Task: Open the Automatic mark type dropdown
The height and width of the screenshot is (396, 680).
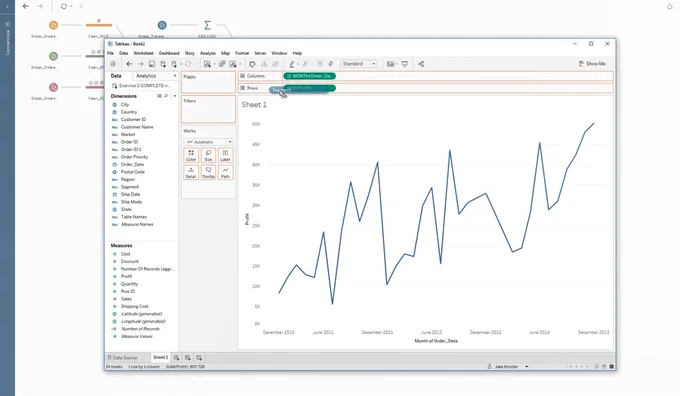Action: coord(208,142)
